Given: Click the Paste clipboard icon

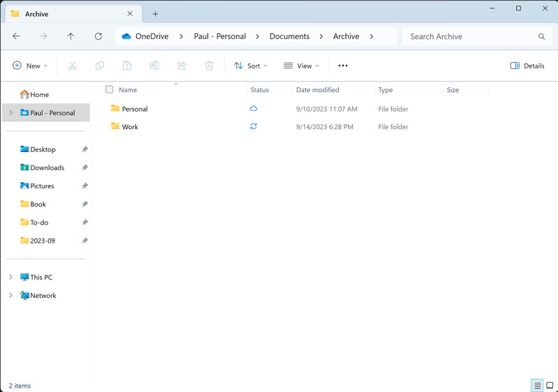Looking at the screenshot, I should coord(127,66).
